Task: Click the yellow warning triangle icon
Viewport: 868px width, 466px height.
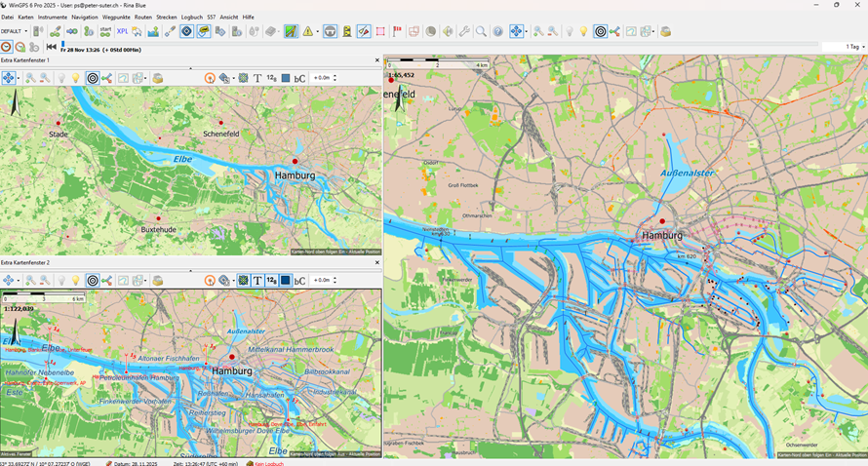Action: pos(308,31)
